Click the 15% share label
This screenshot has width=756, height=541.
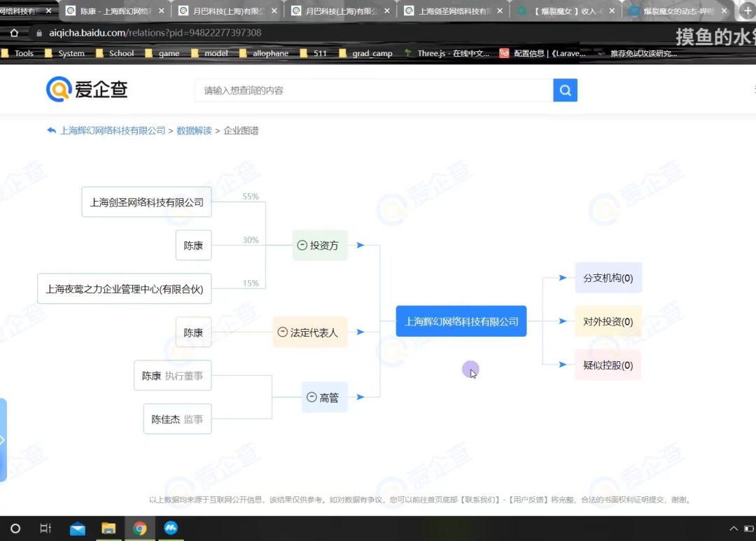tap(251, 283)
